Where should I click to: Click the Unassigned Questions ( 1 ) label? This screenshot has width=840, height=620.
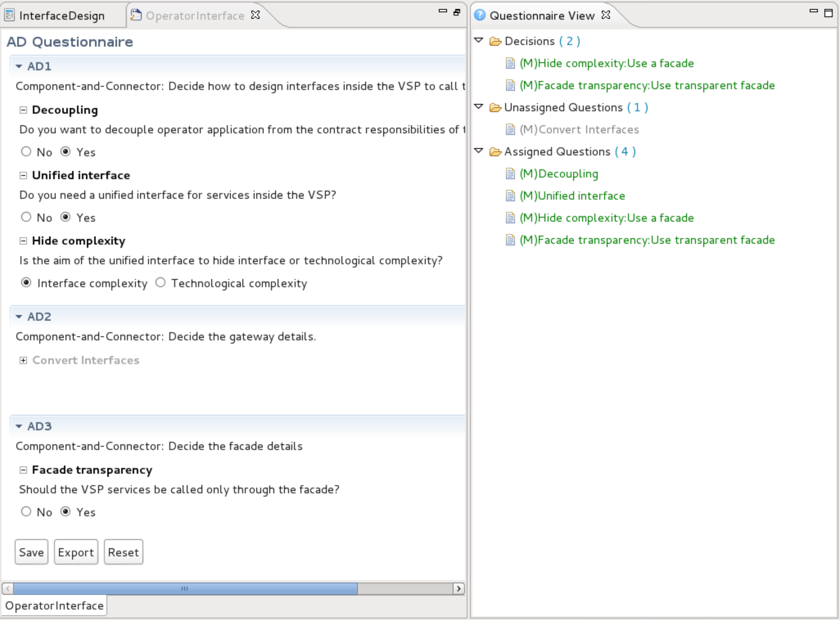pyautogui.click(x=576, y=108)
